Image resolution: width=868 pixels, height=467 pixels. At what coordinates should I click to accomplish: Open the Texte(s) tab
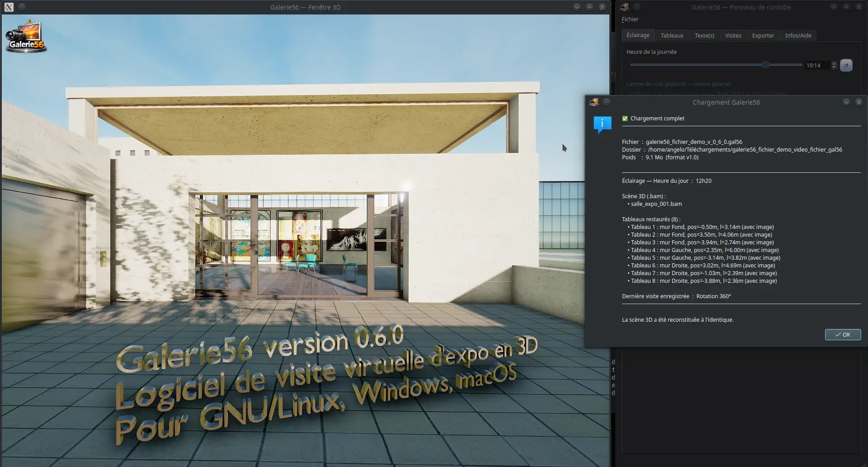704,35
